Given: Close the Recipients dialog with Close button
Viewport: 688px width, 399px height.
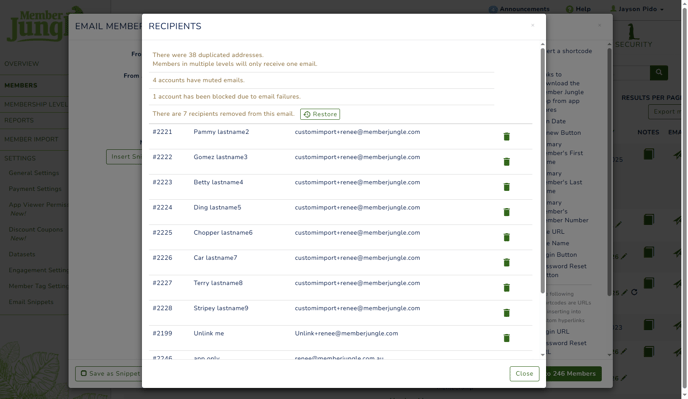Looking at the screenshot, I should tap(524, 374).
